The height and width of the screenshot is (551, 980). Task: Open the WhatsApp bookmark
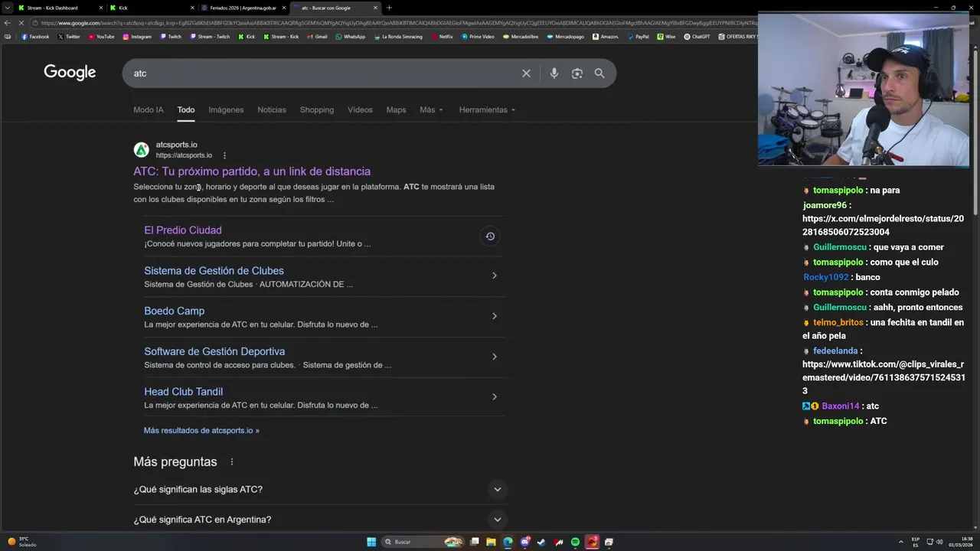coord(351,37)
